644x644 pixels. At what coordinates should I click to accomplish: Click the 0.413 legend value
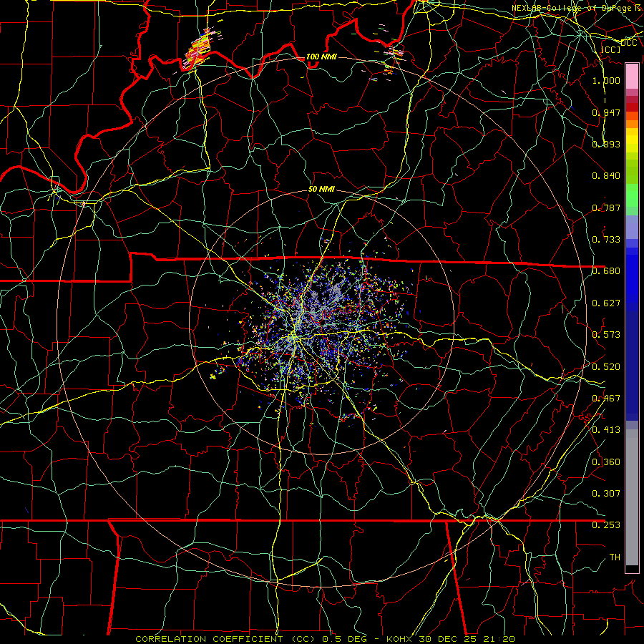point(606,430)
